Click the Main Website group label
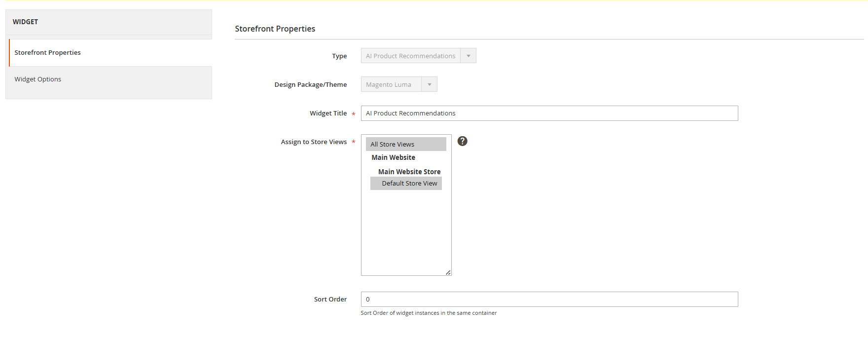The width and height of the screenshot is (868, 339). coord(394,157)
